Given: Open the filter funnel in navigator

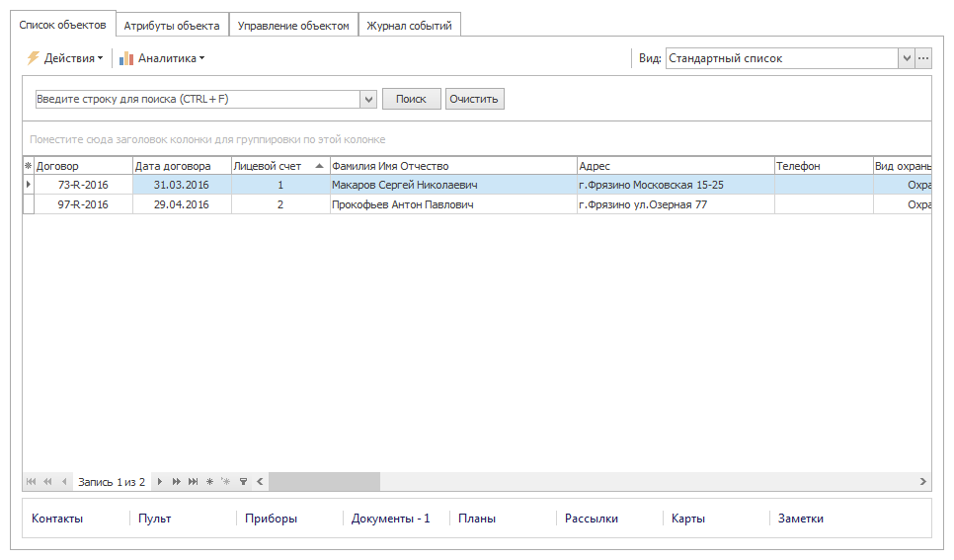Looking at the screenshot, I should coord(243,481).
